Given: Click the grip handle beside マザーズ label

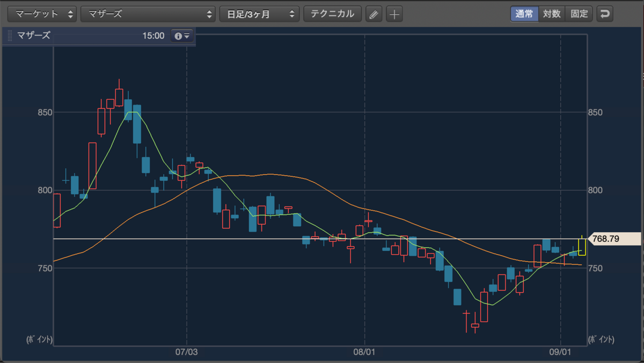Looking at the screenshot, I should pos(10,36).
